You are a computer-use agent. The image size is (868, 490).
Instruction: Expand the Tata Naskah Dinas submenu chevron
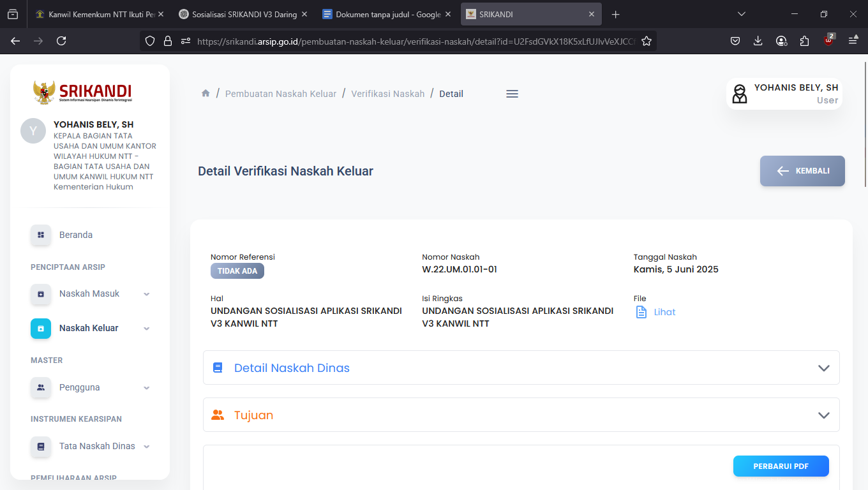(x=147, y=447)
